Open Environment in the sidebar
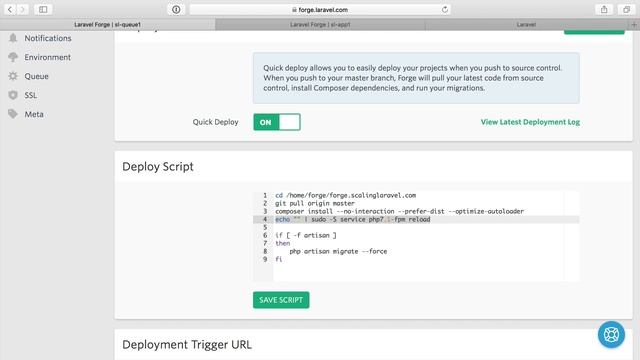This screenshot has width=640, height=360. [47, 57]
